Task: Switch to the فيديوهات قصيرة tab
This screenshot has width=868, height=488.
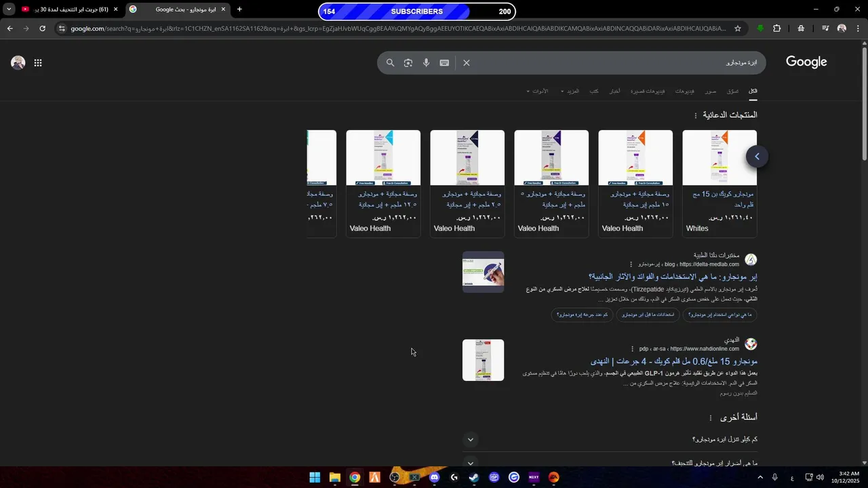Action: pos(647,91)
